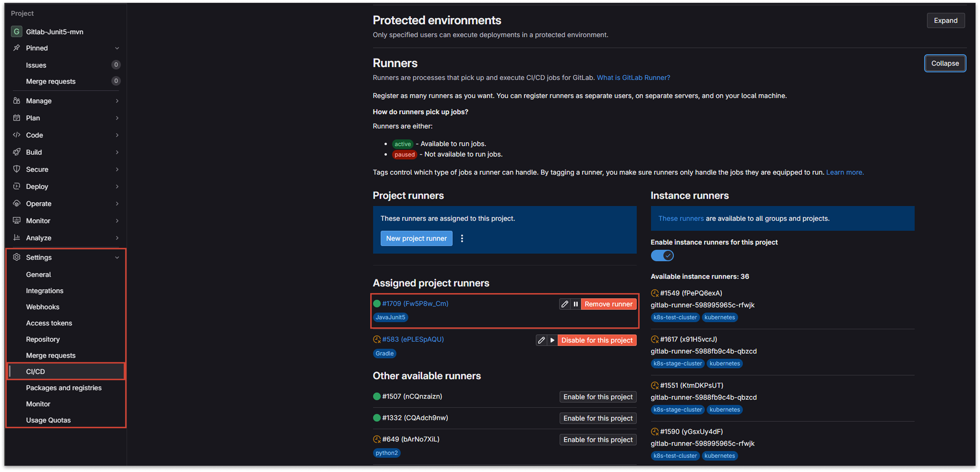Disable instance runners for this project toggle
Image resolution: width=980 pixels, height=472 pixels.
[x=662, y=256]
